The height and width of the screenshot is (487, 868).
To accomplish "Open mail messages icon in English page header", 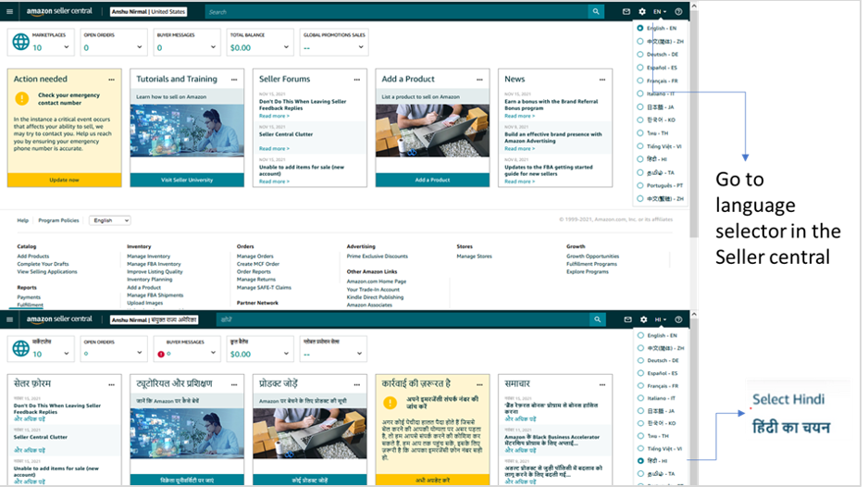I will point(626,11).
